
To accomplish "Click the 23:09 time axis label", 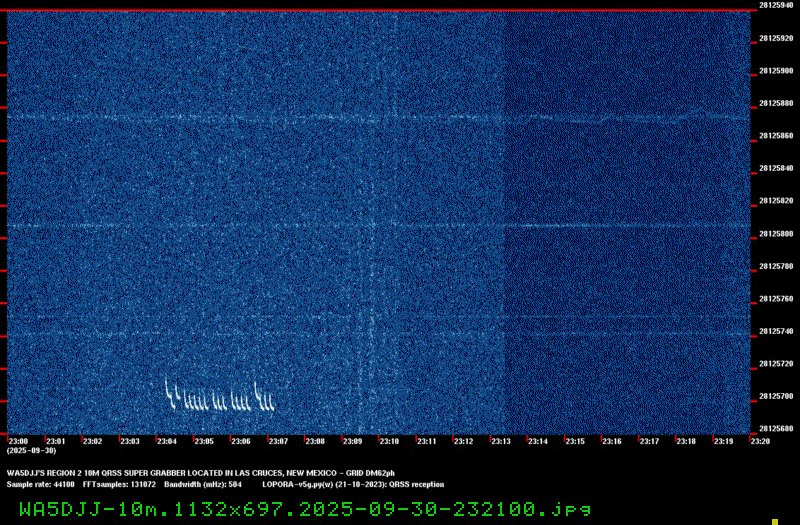I will (352, 441).
